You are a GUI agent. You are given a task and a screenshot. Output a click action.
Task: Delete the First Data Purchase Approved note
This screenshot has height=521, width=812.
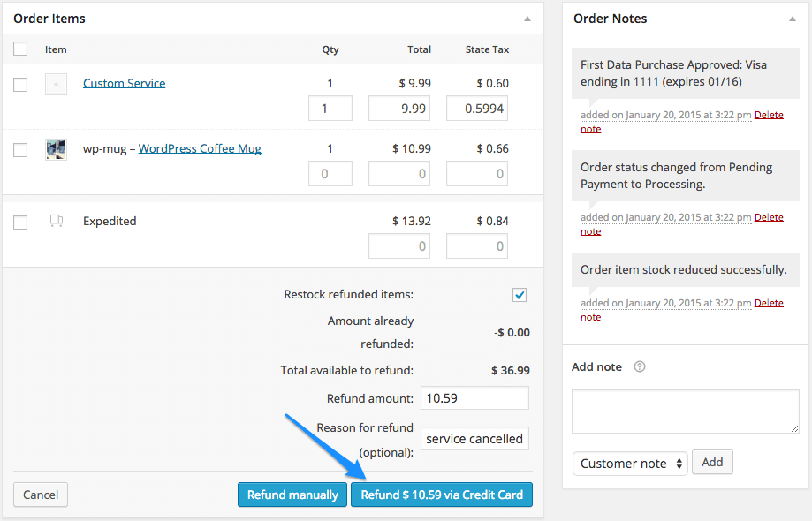point(768,114)
